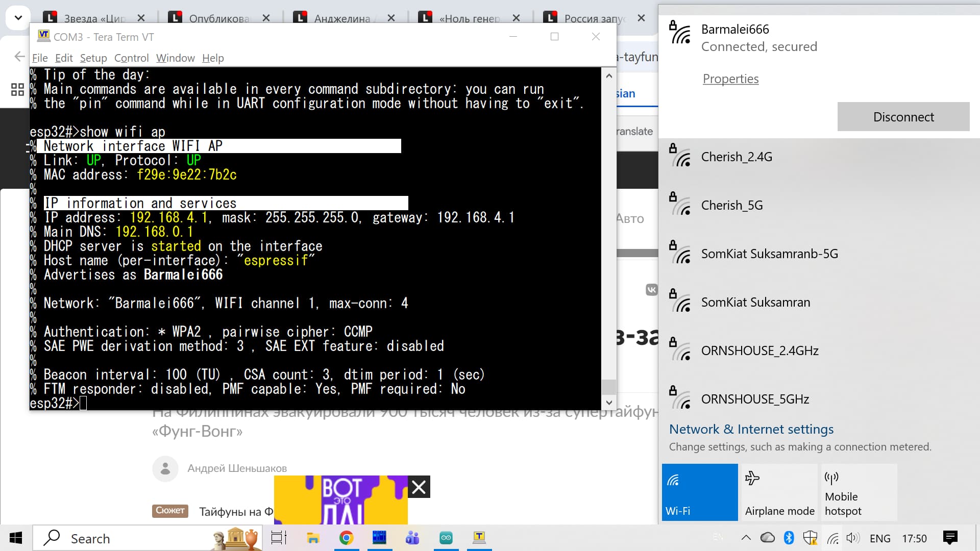Open Network & Internet settings link
This screenshot has width=980, height=551.
[751, 429]
